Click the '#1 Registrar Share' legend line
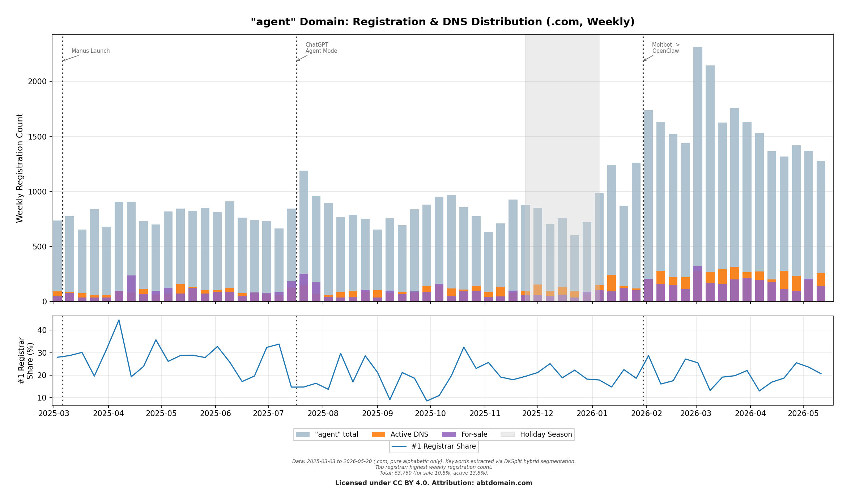This screenshot has height=488, width=868. coord(399,447)
